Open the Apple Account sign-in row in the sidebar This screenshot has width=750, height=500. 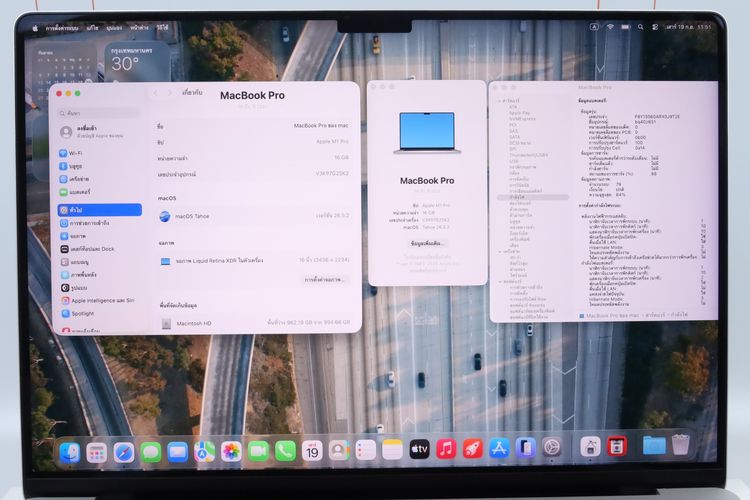point(99,132)
